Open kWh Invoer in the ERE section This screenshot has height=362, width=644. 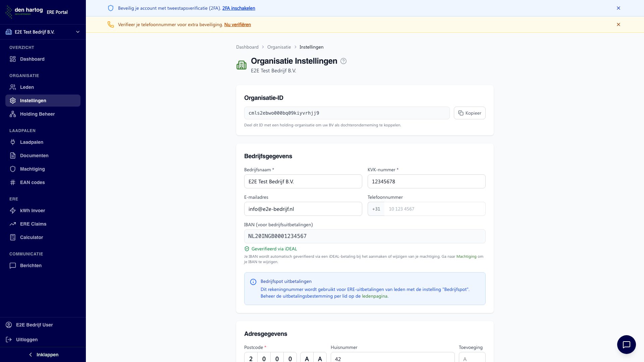pos(33,210)
